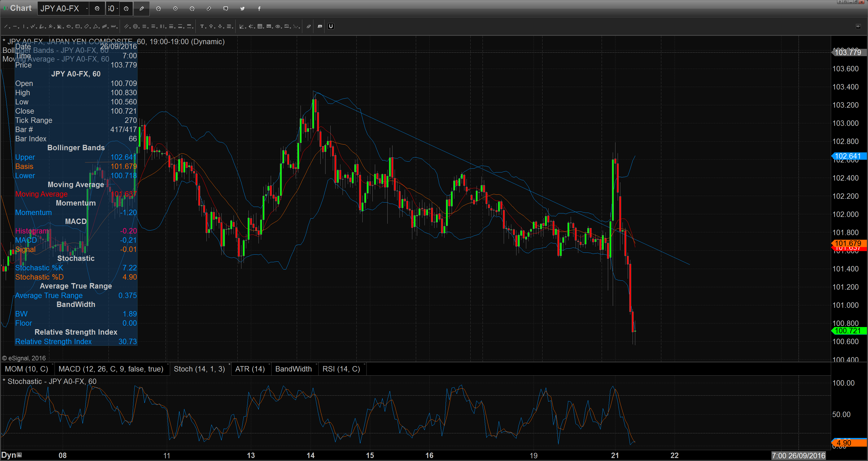Select the trend line drawing tool

pos(6,26)
